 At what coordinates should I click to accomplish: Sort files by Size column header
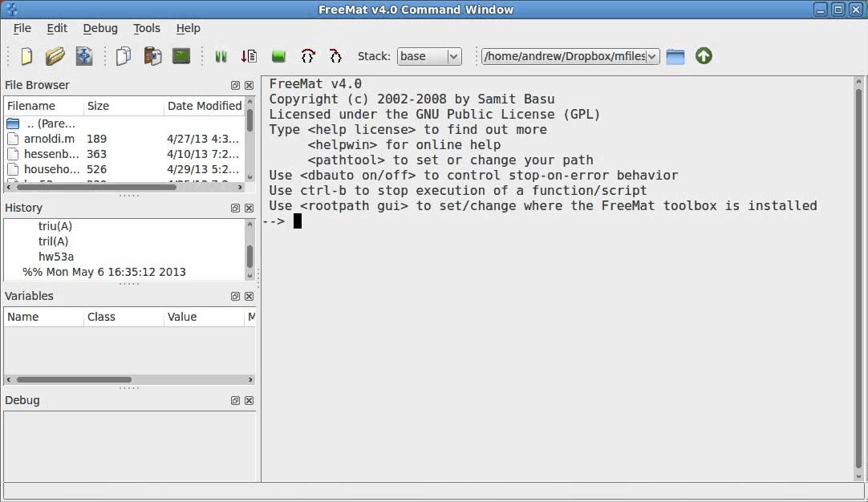coord(124,106)
